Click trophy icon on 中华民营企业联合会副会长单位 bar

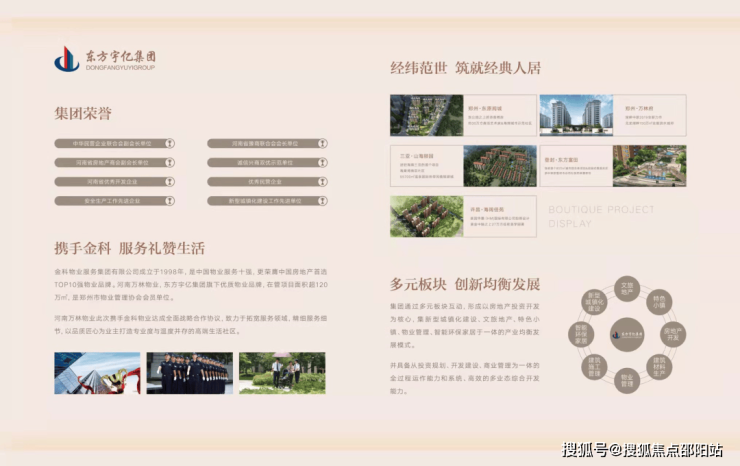[170, 144]
